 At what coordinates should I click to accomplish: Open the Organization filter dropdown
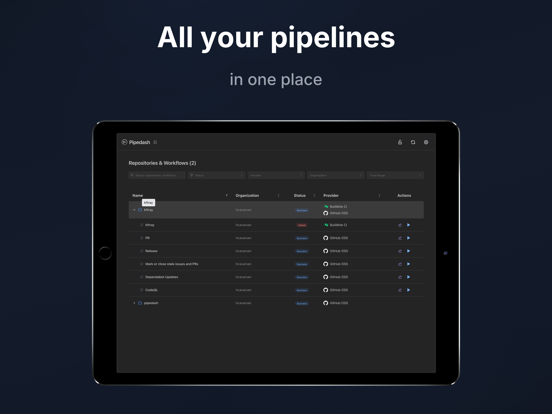(x=336, y=175)
